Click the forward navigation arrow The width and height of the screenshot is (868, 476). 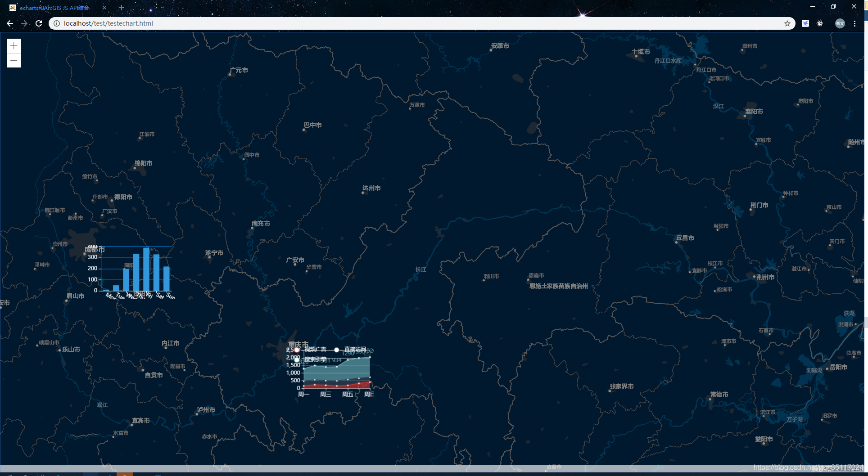click(24, 23)
